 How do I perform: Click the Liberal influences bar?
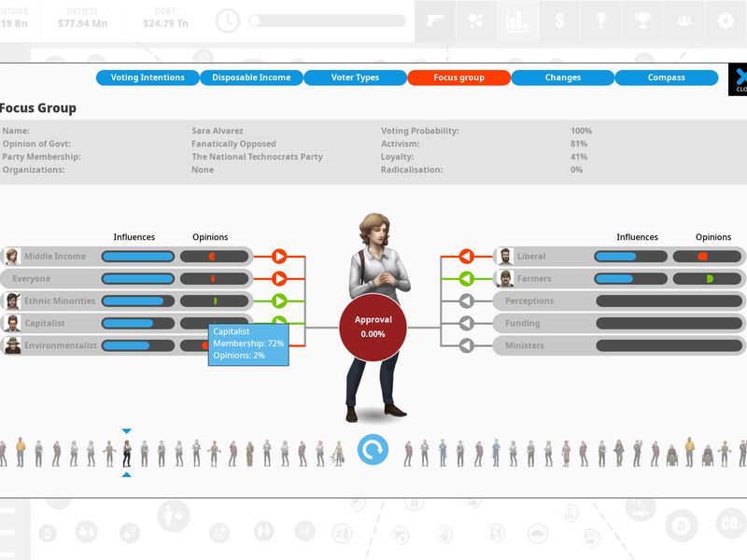coord(631,257)
